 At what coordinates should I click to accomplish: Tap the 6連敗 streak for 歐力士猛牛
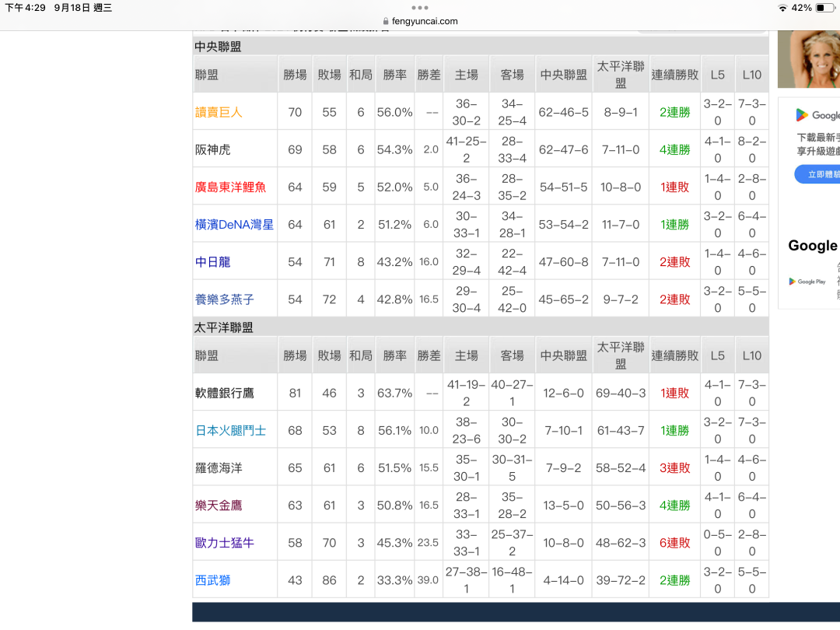(x=675, y=543)
